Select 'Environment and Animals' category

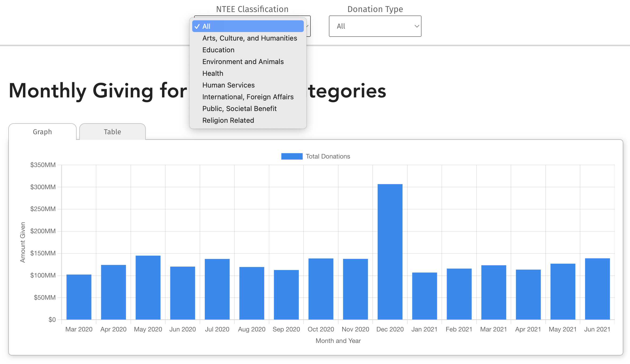pos(243,62)
